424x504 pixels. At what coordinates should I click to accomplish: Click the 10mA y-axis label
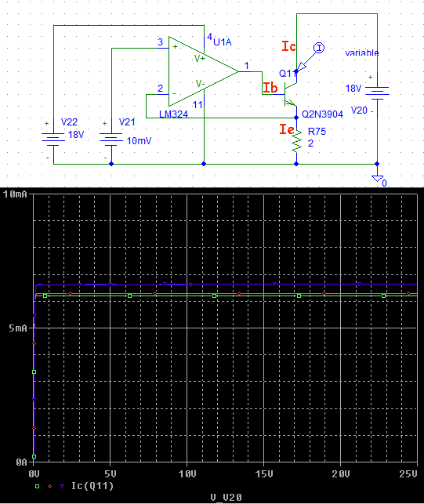15,194
